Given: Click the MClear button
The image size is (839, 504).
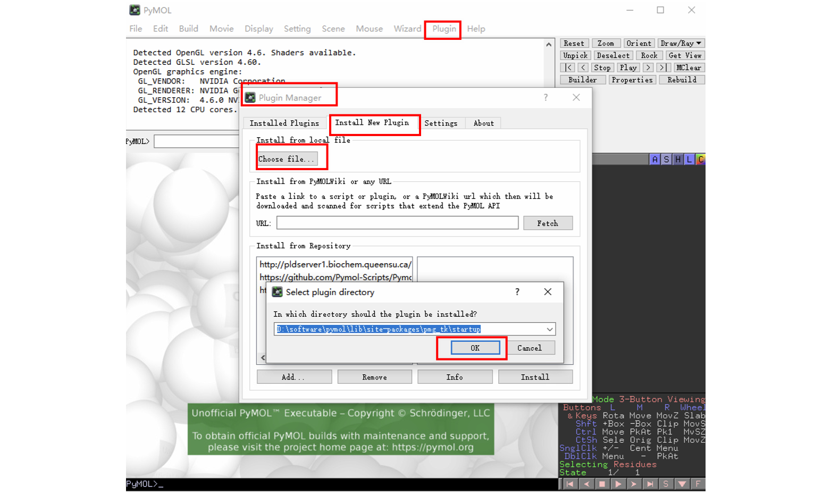Looking at the screenshot, I should click(x=689, y=68).
